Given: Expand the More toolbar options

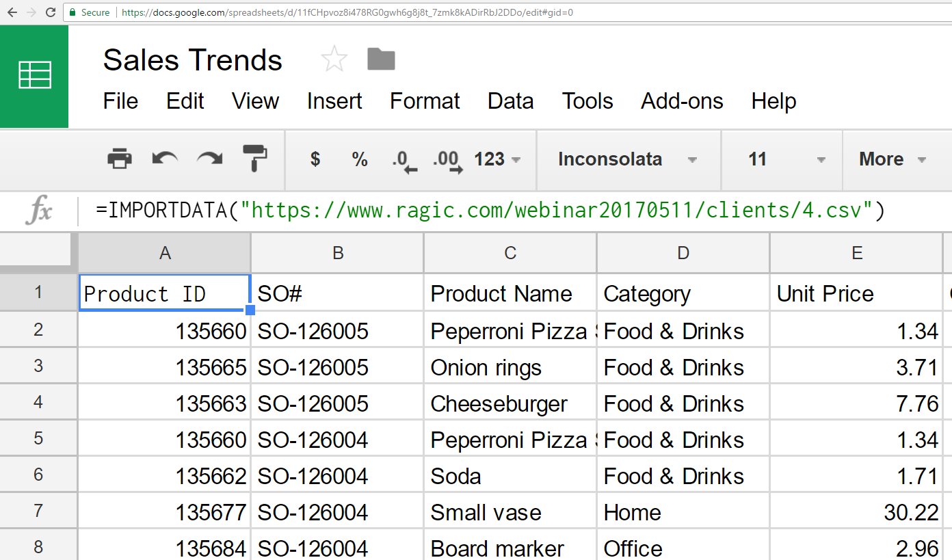Looking at the screenshot, I should click(892, 159).
